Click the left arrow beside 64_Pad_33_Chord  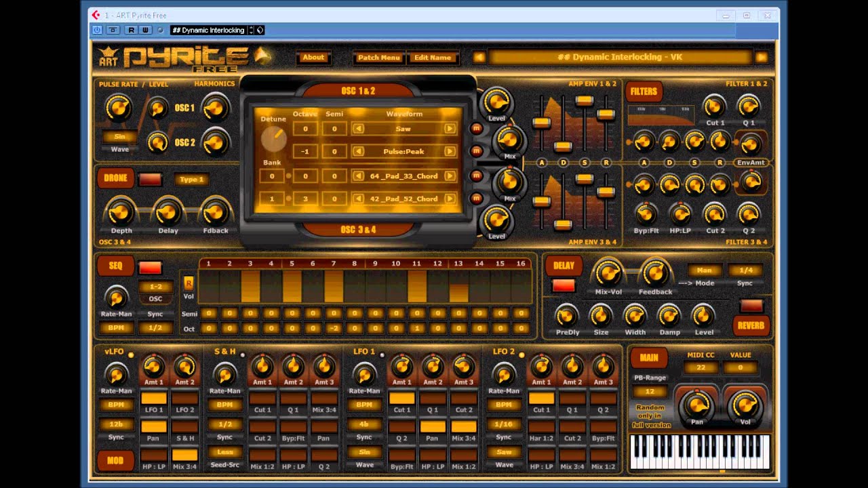point(358,176)
